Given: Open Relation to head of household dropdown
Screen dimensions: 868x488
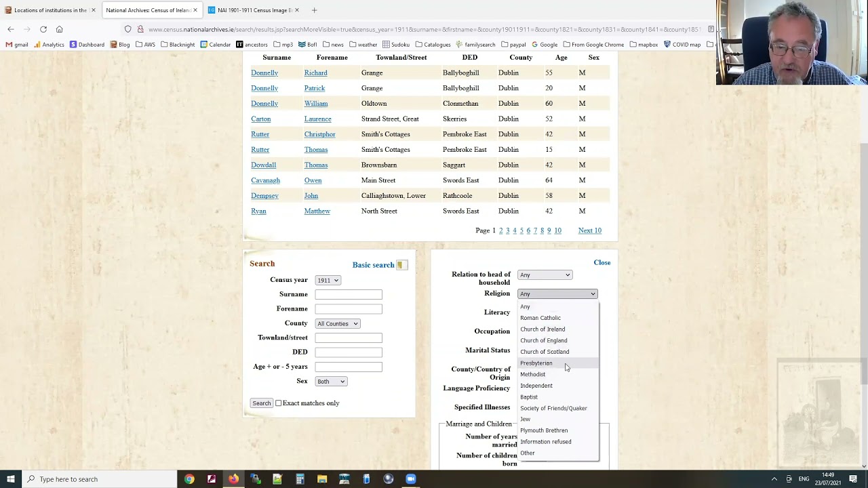Looking at the screenshot, I should 545,275.
